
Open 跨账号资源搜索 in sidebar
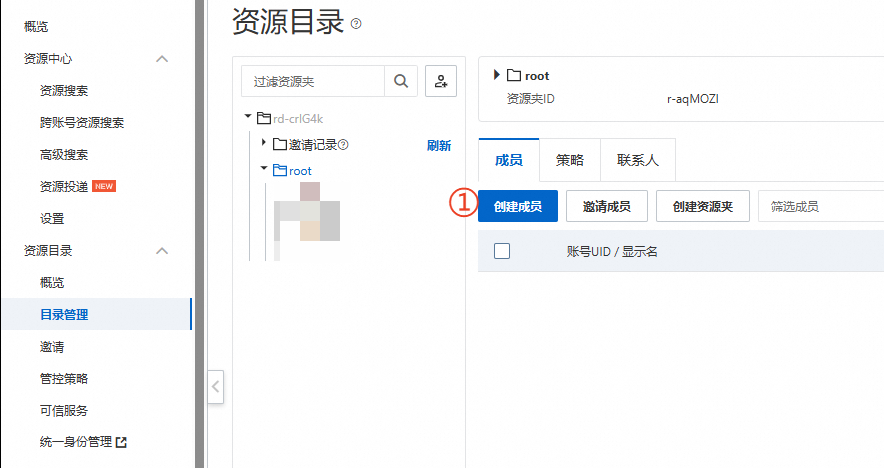tap(82, 123)
